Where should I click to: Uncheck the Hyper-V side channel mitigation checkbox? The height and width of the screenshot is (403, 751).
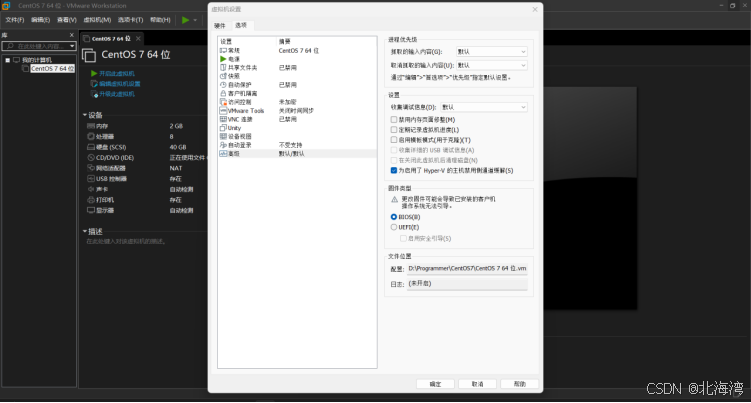(394, 171)
